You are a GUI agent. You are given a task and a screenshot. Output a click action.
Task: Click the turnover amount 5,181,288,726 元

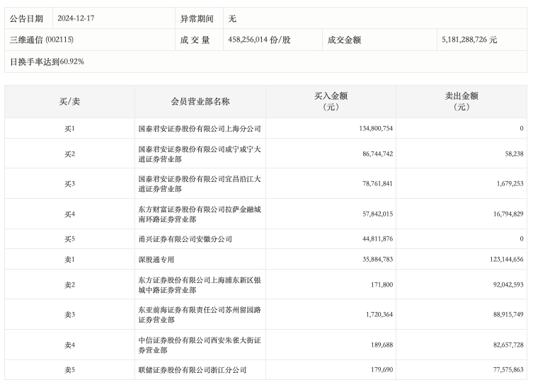pyautogui.click(x=469, y=40)
